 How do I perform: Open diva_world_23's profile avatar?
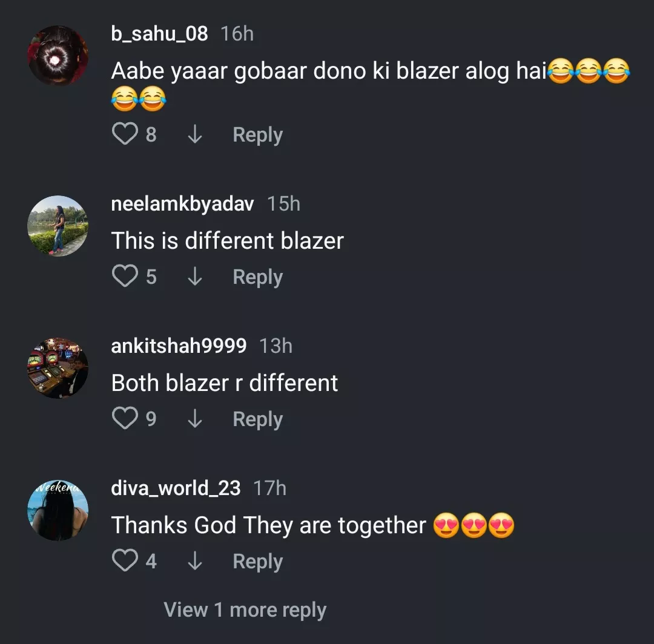pos(58,510)
